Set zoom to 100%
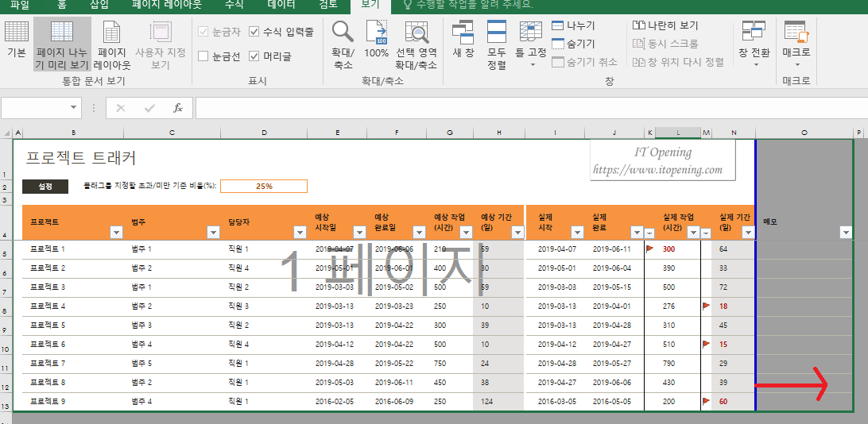 point(377,40)
